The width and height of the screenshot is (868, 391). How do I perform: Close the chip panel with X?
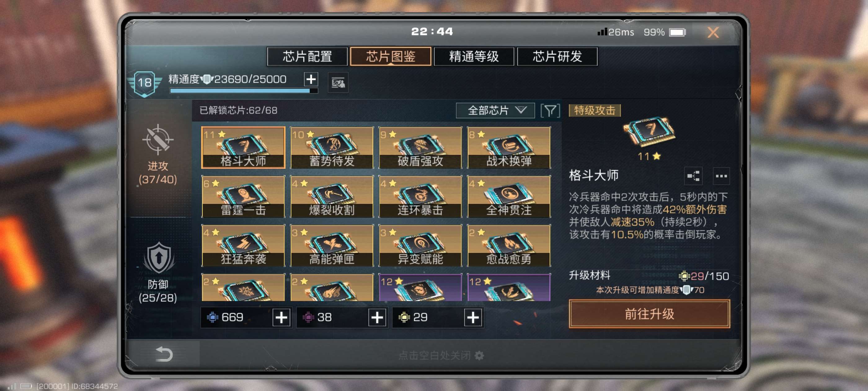coord(713,32)
